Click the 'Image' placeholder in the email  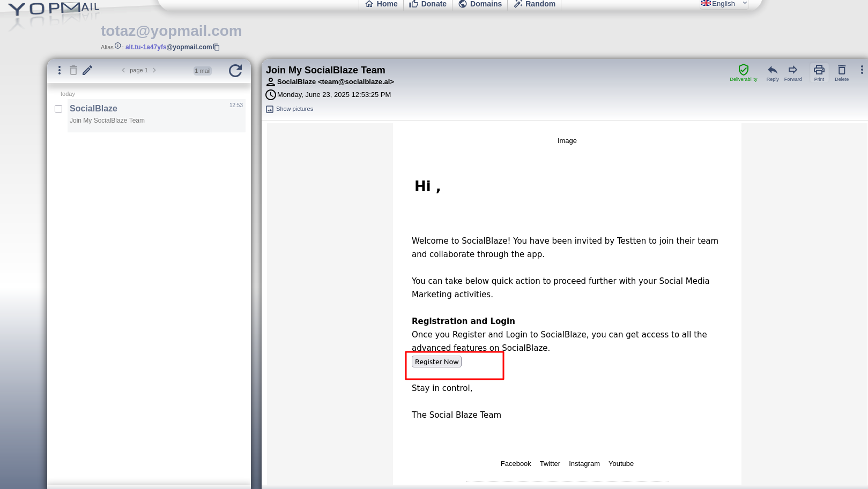[567, 141]
